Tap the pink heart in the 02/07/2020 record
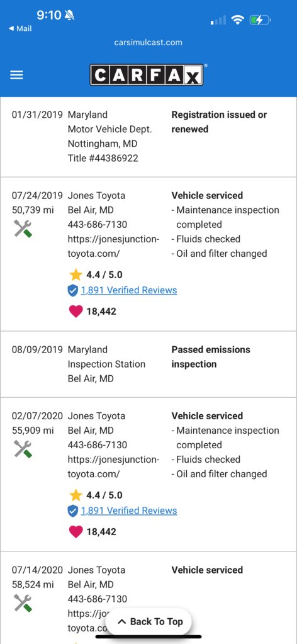Viewport: 297px width, 644px height. click(x=76, y=532)
